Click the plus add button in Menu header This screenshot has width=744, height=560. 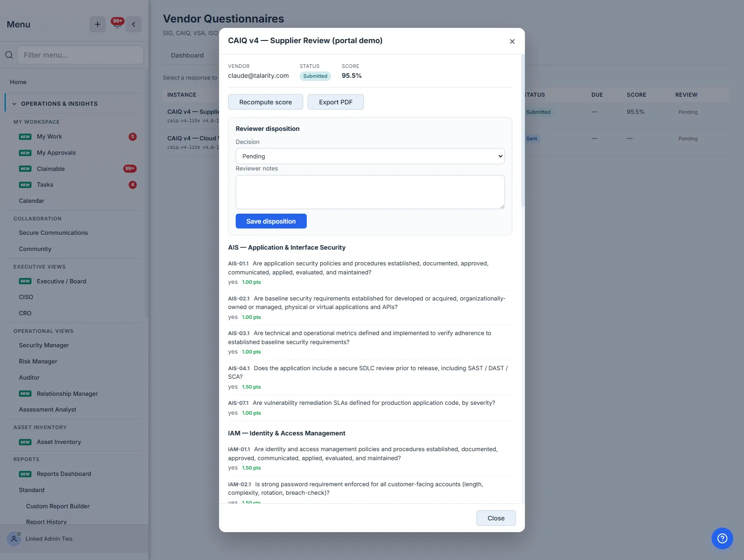point(97,24)
